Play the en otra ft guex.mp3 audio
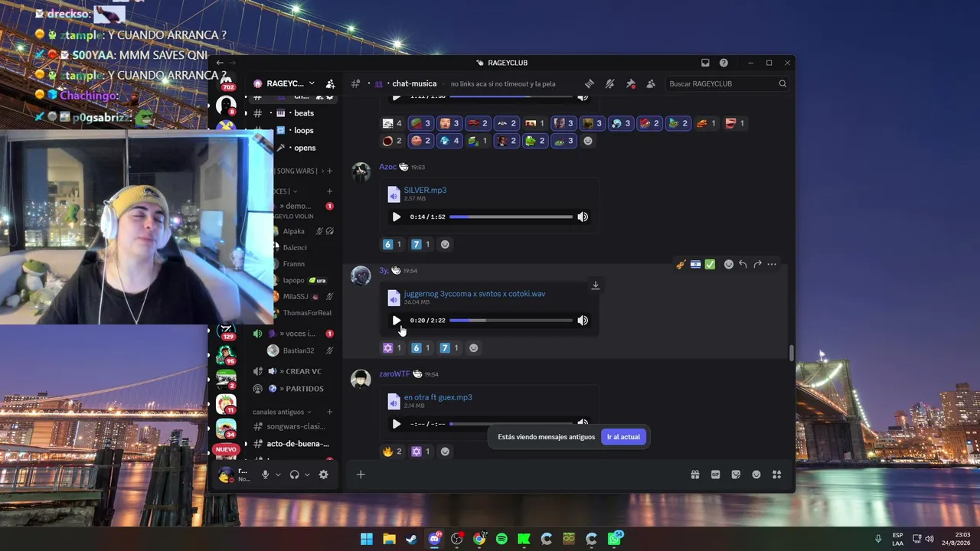980x551 pixels. click(x=396, y=424)
